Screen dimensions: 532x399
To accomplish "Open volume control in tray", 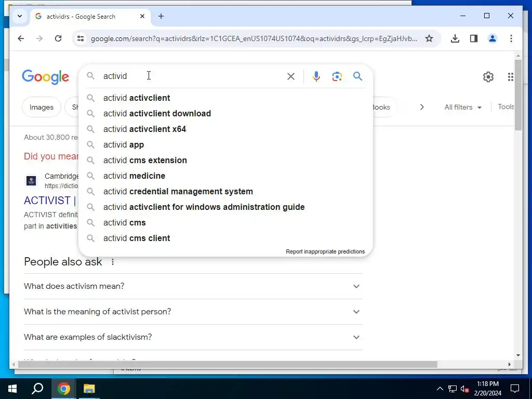I will [x=464, y=389].
